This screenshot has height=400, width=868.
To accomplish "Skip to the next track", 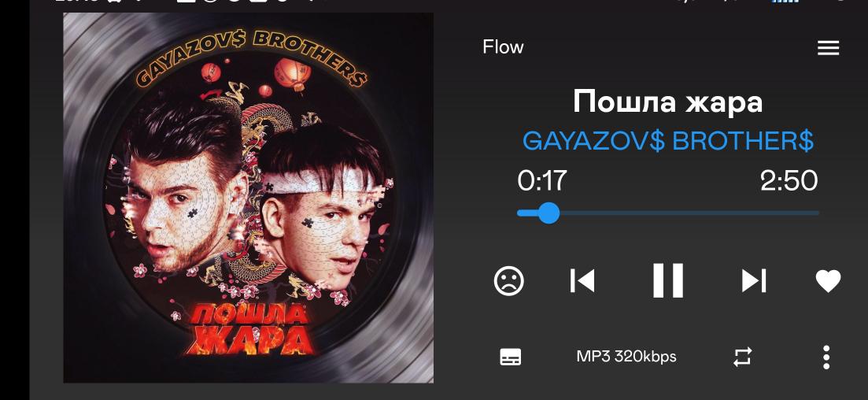I will (753, 281).
